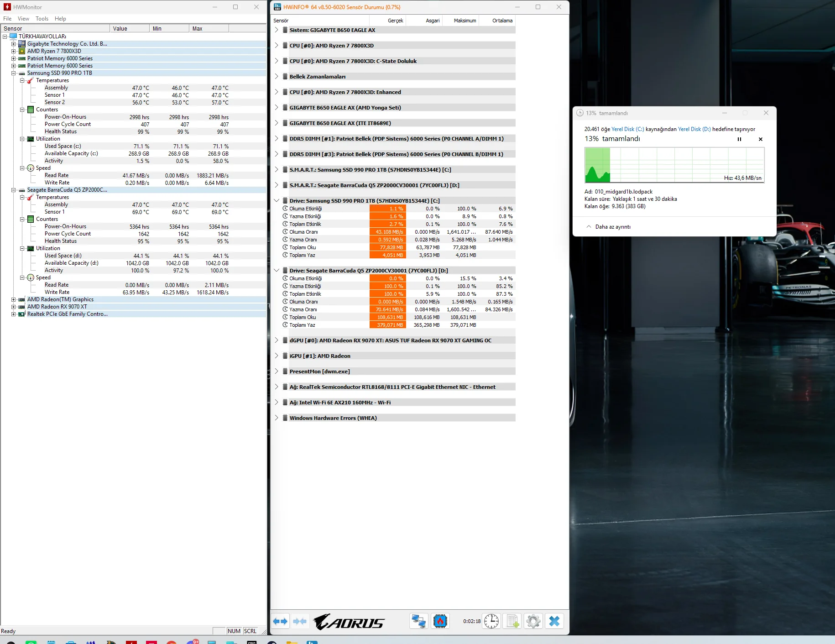Select Samsung Sensor 2 temperature row

134,102
